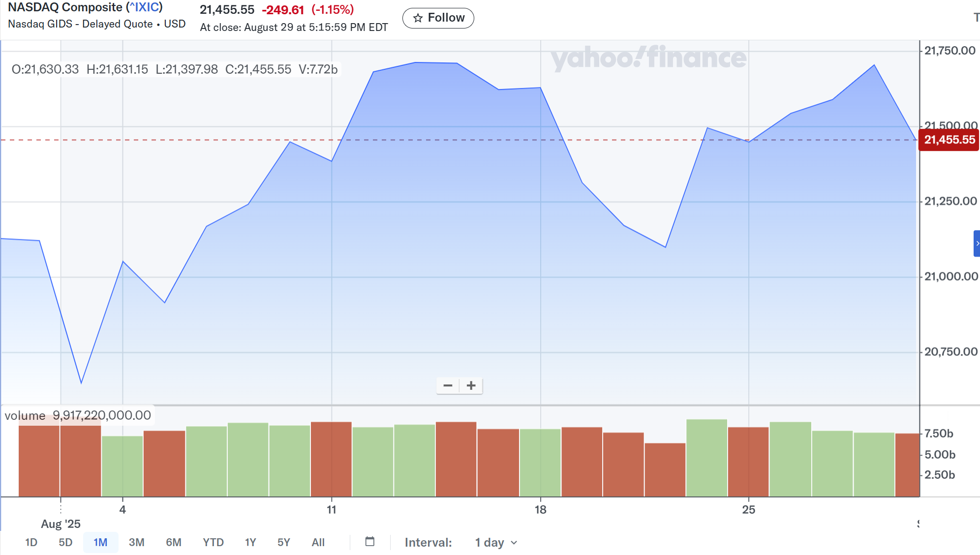
Task: Select the active 1M range
Action: point(100,542)
